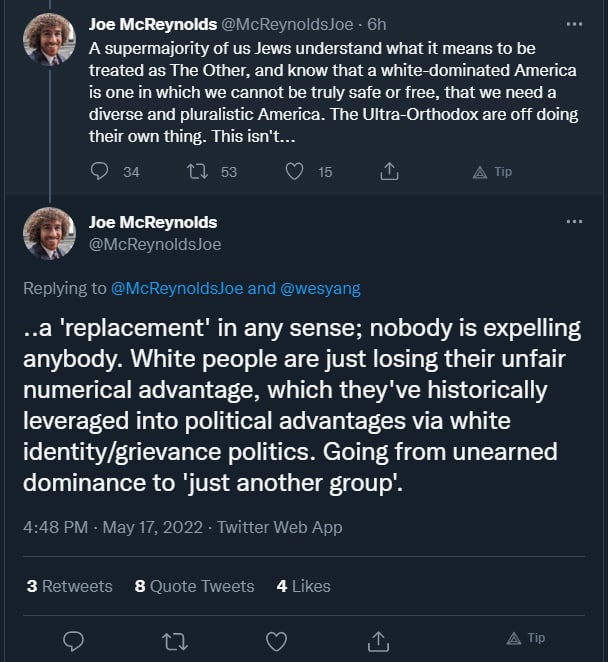Share the main tweet at bottom
The width and height of the screenshot is (608, 662).
pyautogui.click(x=379, y=639)
